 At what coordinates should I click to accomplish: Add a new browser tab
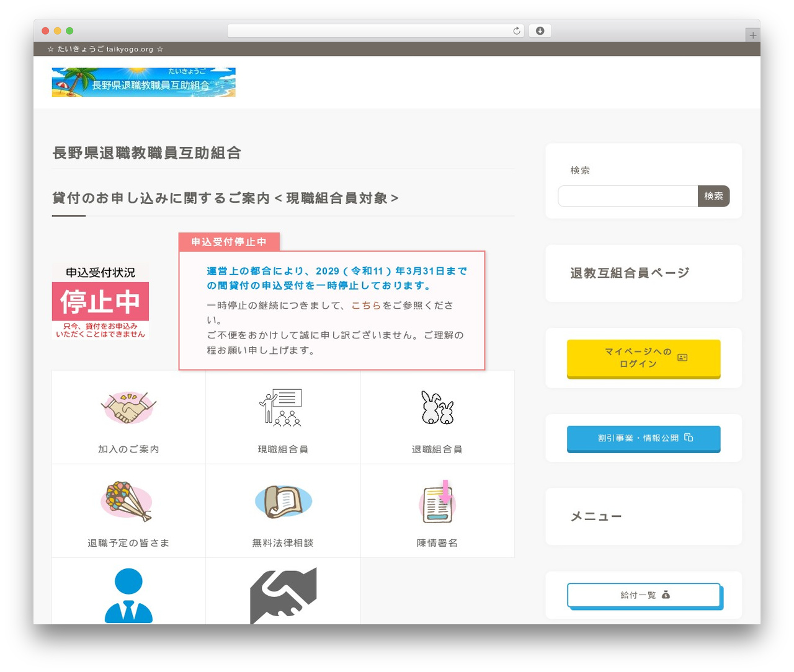pos(752,35)
